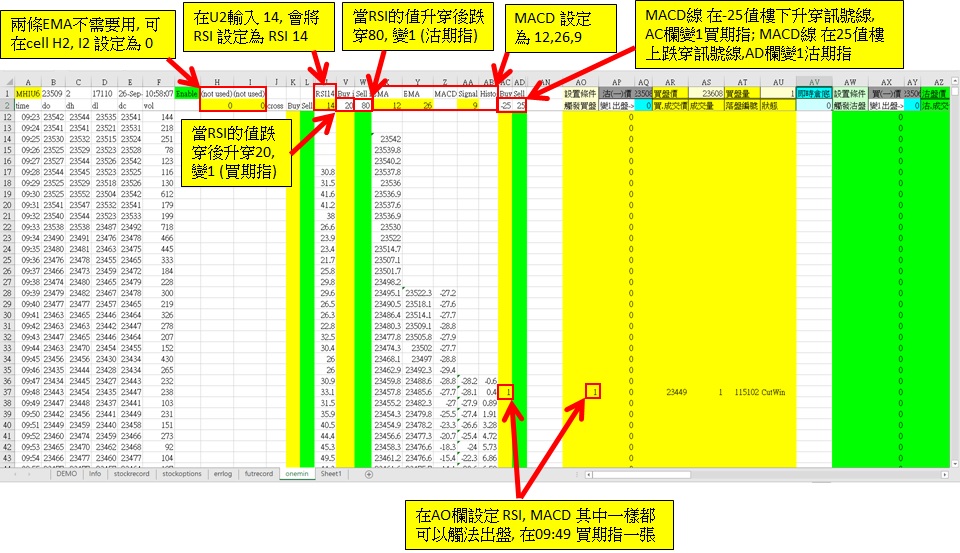This screenshot has height=553, width=960.
Task: Click the horizontal scrollbar right arrow
Action: (x=945, y=475)
